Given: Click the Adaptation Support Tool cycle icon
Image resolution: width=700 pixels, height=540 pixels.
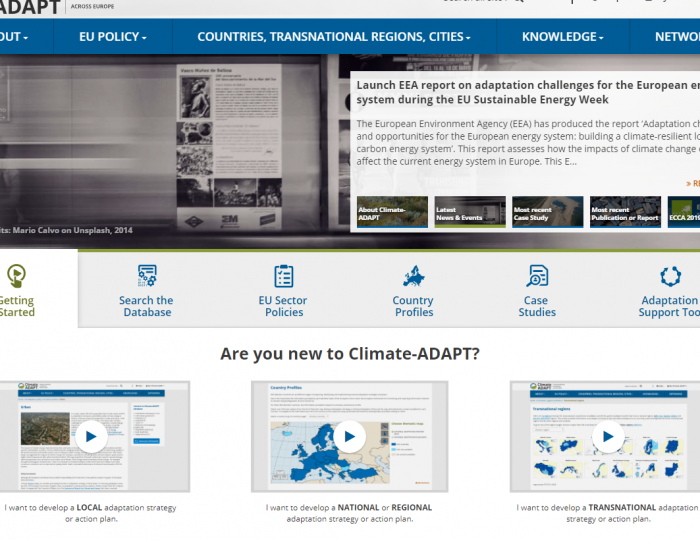Looking at the screenshot, I should coord(670,276).
